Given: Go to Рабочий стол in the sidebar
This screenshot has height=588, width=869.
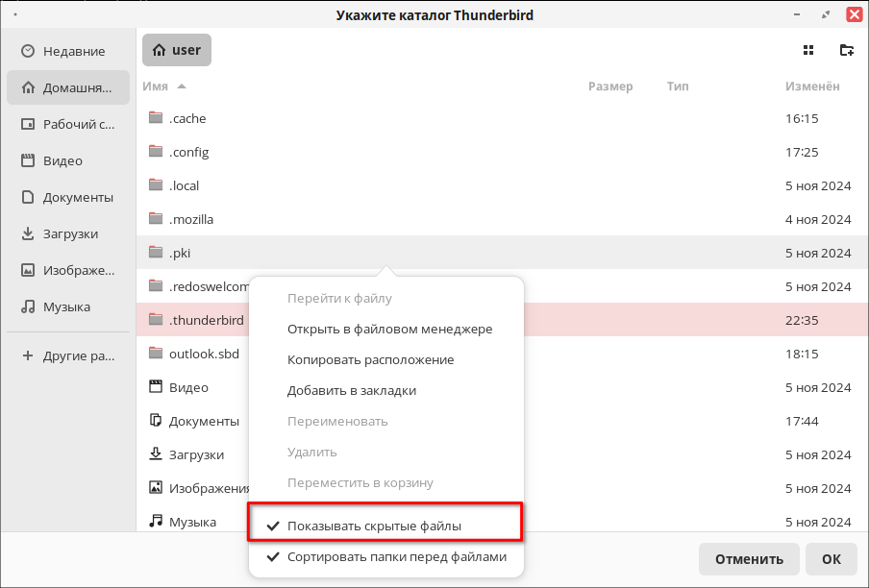Looking at the screenshot, I should pyautogui.click(x=68, y=125).
